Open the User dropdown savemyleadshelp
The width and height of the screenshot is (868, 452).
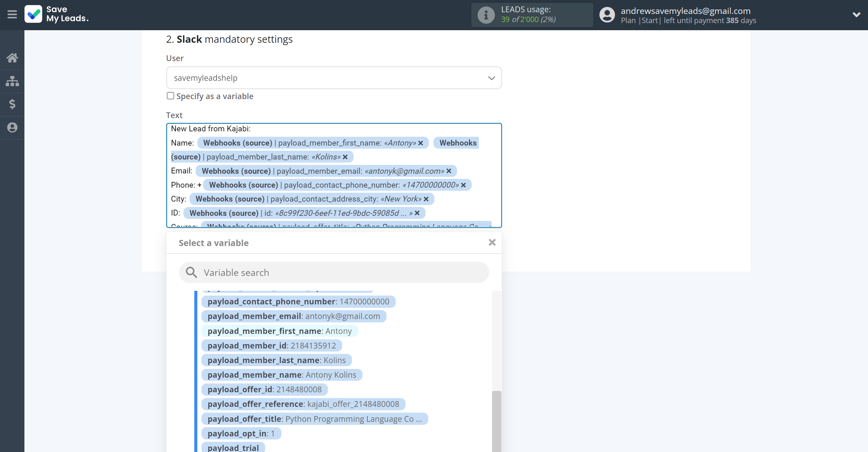click(334, 78)
